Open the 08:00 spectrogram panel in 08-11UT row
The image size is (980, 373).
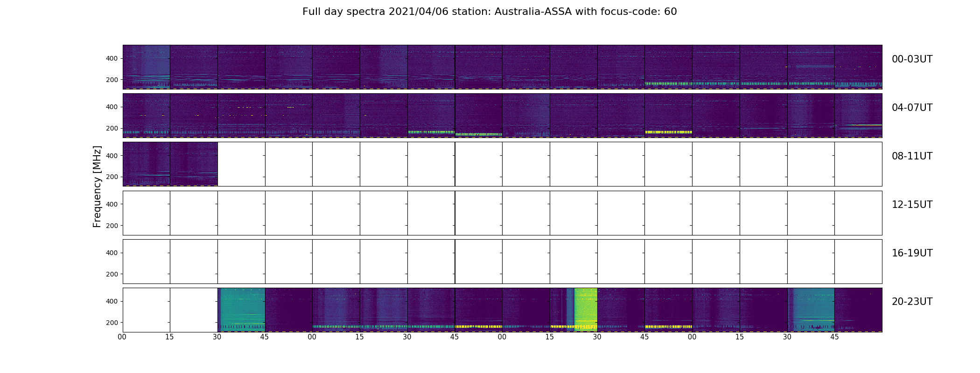(147, 164)
